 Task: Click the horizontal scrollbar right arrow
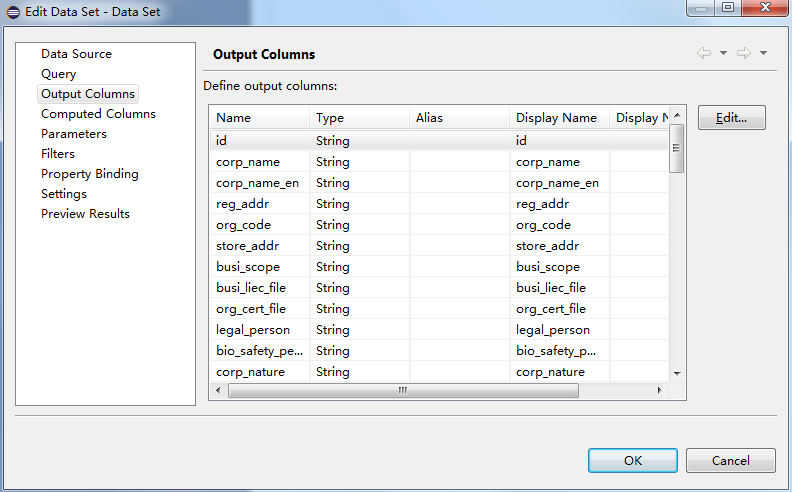(660, 390)
